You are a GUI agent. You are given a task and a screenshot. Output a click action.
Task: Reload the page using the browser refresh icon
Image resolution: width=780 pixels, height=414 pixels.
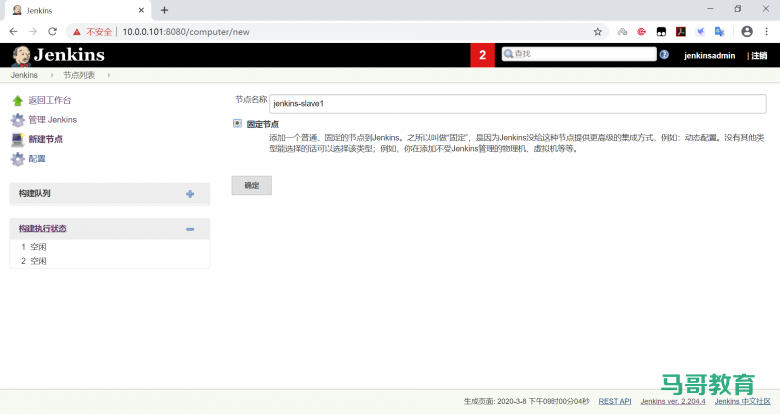tap(52, 31)
